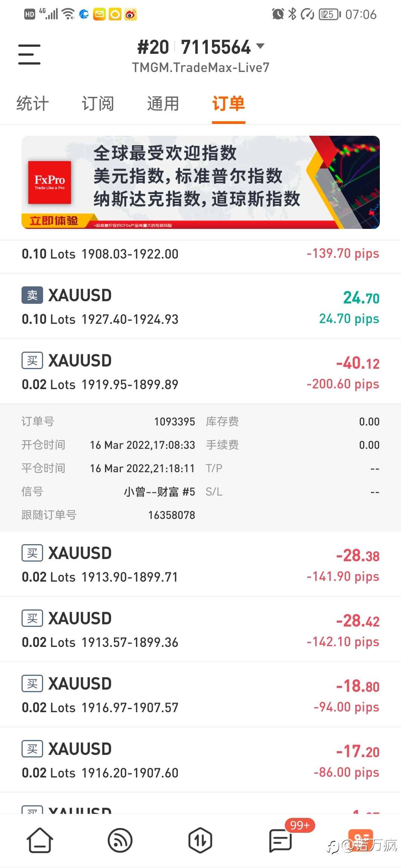Tap the buy tag on XAUUSD 1913.90 order
This screenshot has height=868, width=401.
[32, 553]
